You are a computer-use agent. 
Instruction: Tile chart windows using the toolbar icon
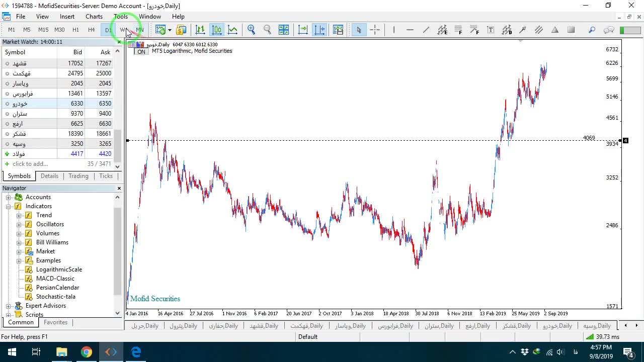(284, 30)
